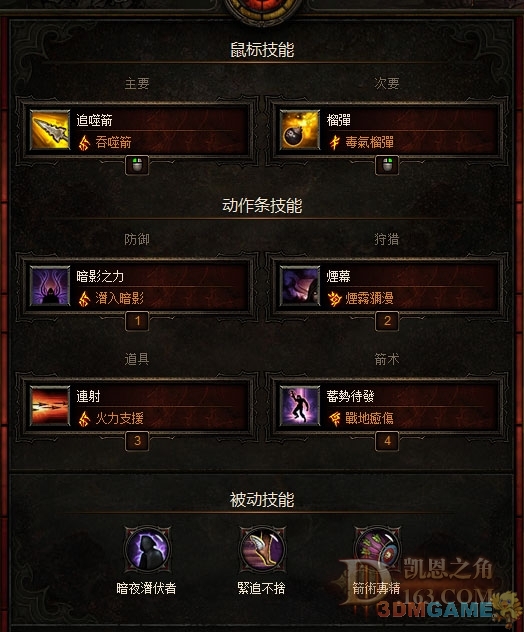Screen dimensions: 524x632
Task: Click the 榴彈 grenade skill icon
Action: [x=300, y=130]
